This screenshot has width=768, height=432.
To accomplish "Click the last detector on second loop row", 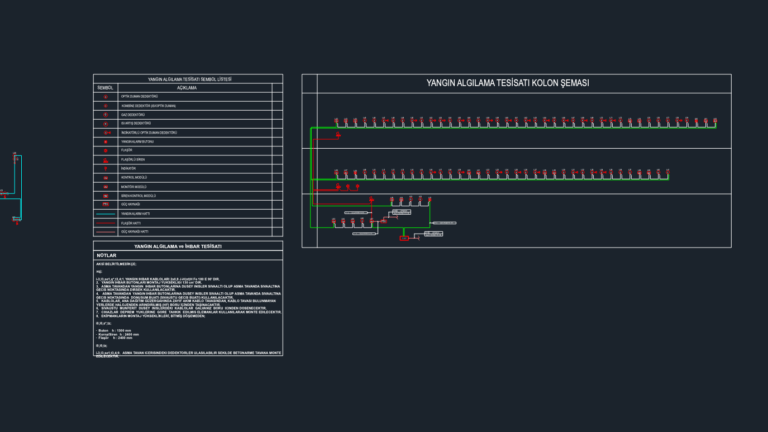I will click(668, 172).
